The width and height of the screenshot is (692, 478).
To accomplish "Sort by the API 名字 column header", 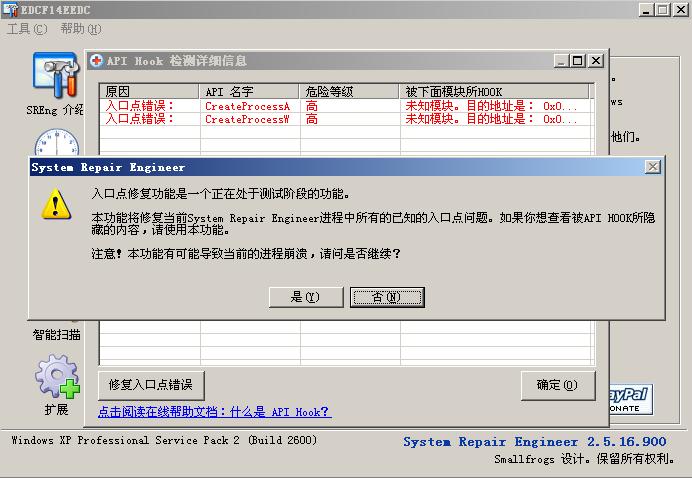I will click(x=249, y=91).
